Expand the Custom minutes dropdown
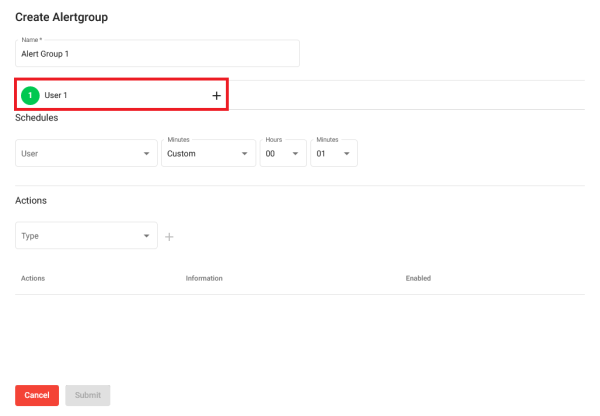 [209, 153]
